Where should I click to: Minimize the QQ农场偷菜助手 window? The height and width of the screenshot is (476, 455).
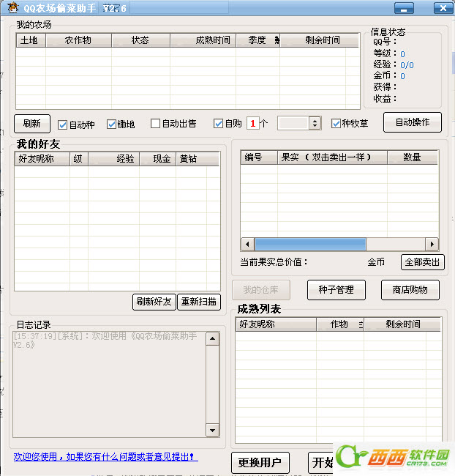point(404,8)
